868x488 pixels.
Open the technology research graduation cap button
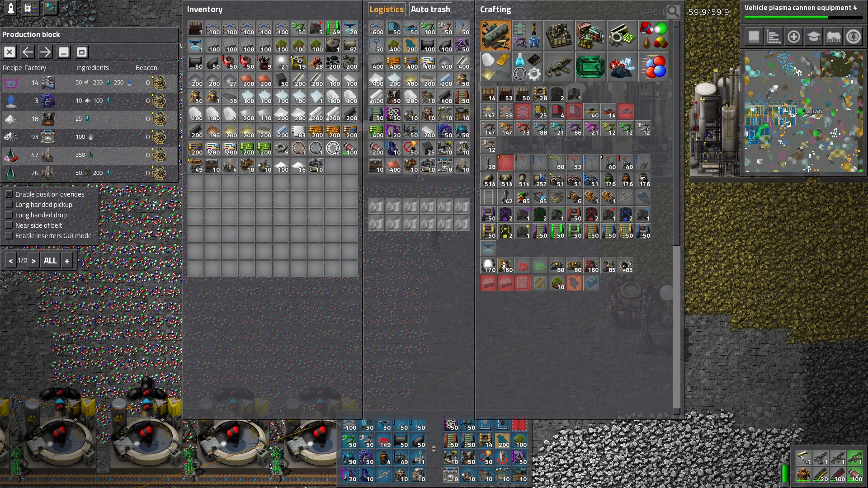click(x=814, y=37)
